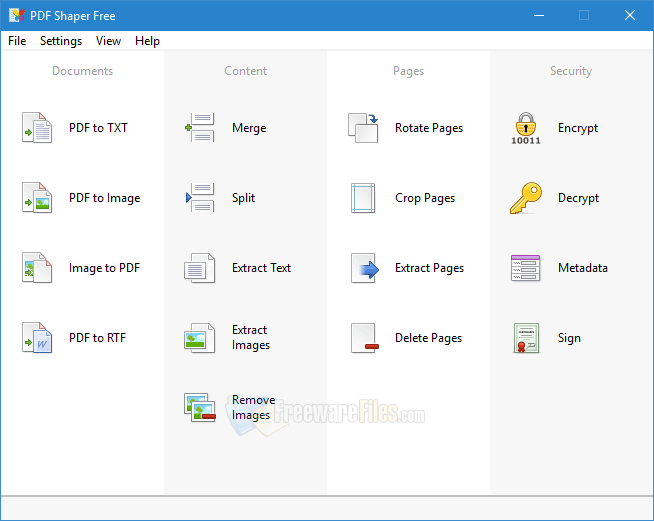
Task: Choose the Decrypt label
Action: point(579,198)
